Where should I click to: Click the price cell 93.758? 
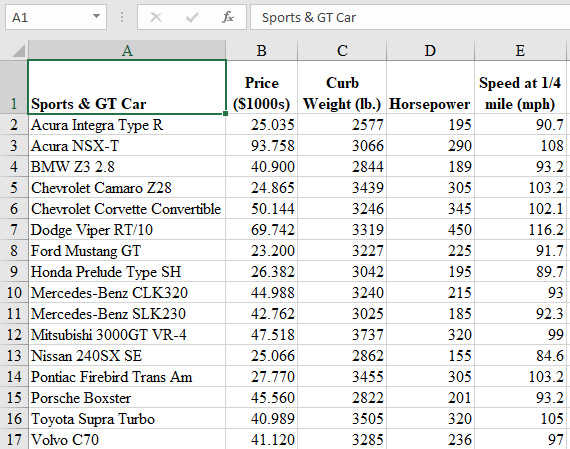click(x=261, y=146)
